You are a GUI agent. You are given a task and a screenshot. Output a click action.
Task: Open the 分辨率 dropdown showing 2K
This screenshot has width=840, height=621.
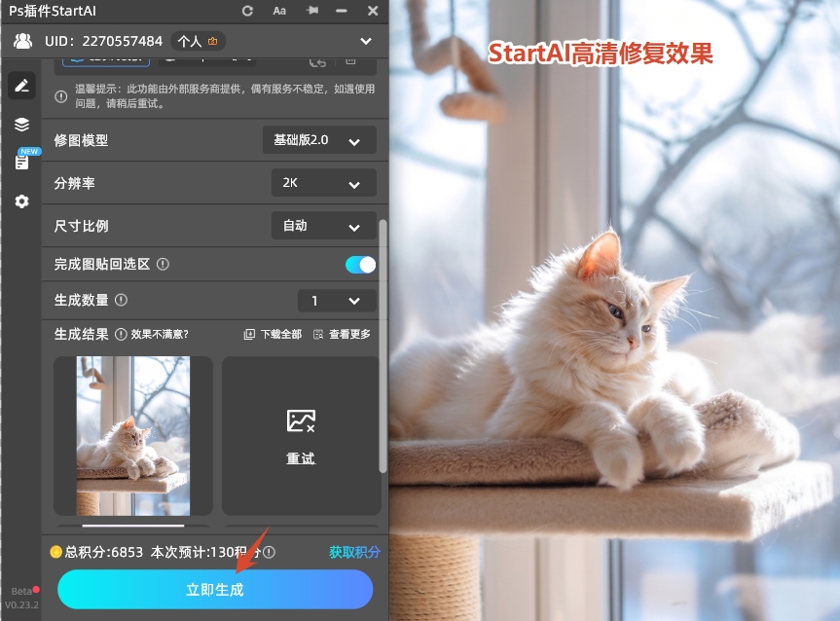click(323, 182)
